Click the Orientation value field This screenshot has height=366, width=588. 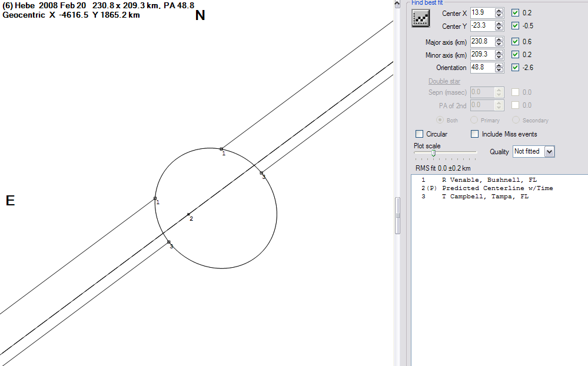[x=482, y=68]
